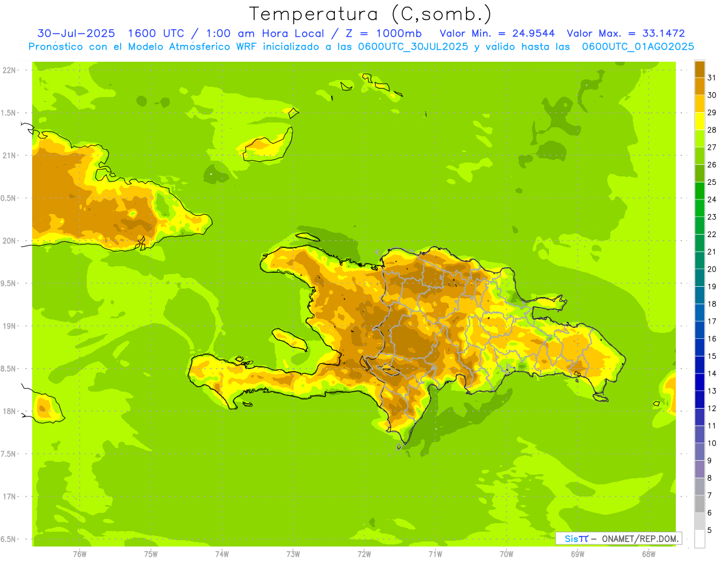
Task: Click the legend value "6"
Action: point(709,513)
